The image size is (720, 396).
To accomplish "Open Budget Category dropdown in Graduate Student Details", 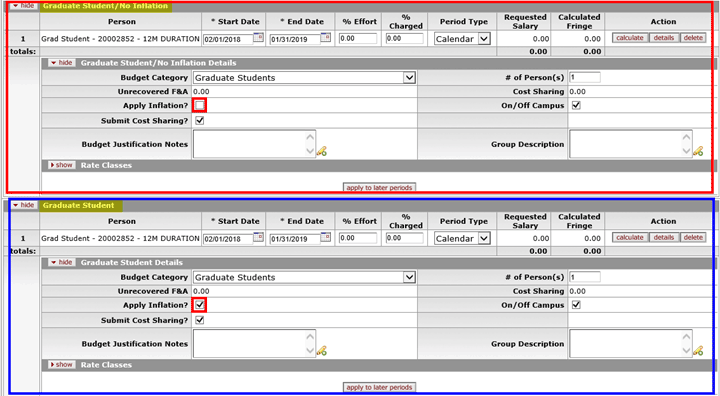I will tap(304, 277).
